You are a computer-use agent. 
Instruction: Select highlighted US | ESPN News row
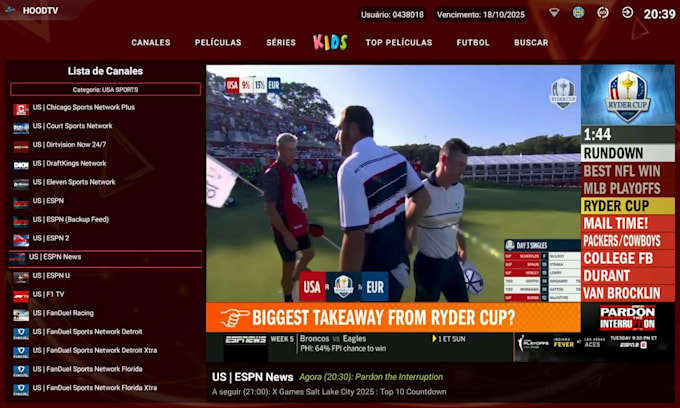click(105, 259)
